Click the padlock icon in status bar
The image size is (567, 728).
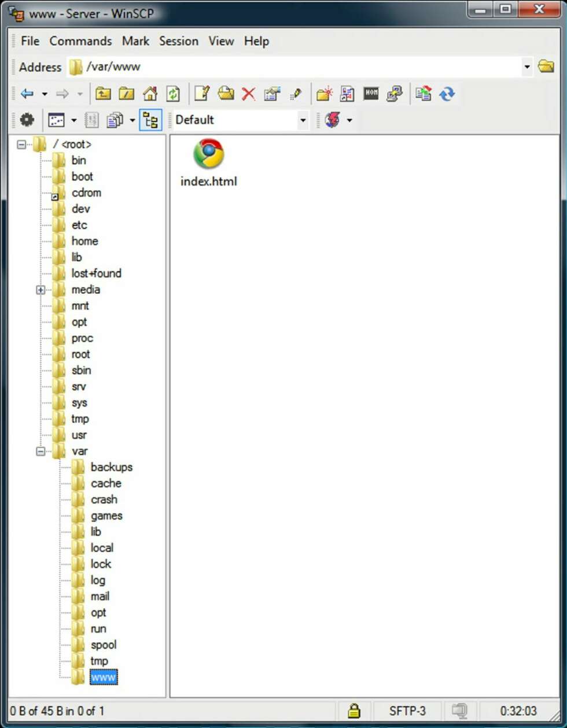354,711
